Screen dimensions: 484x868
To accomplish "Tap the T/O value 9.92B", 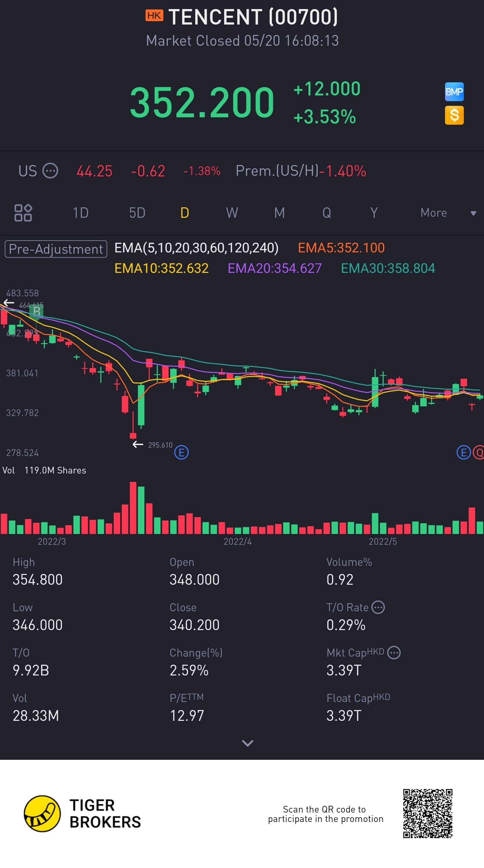I will pos(31,670).
